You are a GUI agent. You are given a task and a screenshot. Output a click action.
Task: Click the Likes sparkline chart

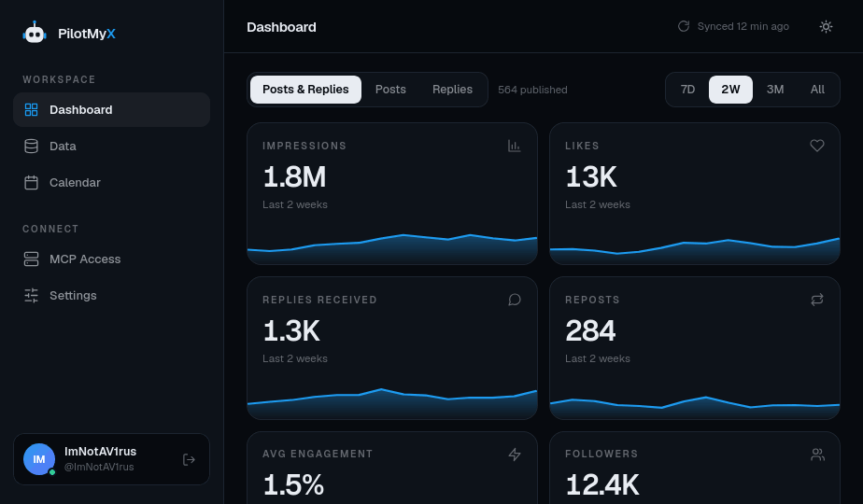pyautogui.click(x=695, y=250)
